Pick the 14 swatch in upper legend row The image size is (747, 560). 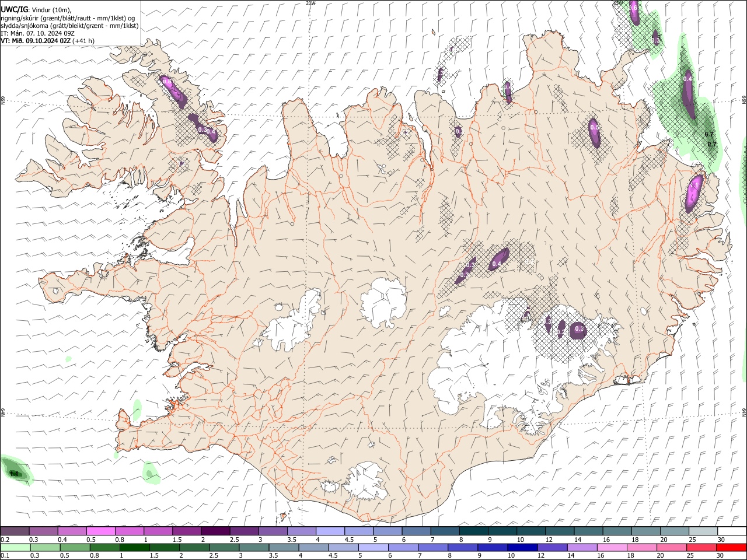pos(588,531)
